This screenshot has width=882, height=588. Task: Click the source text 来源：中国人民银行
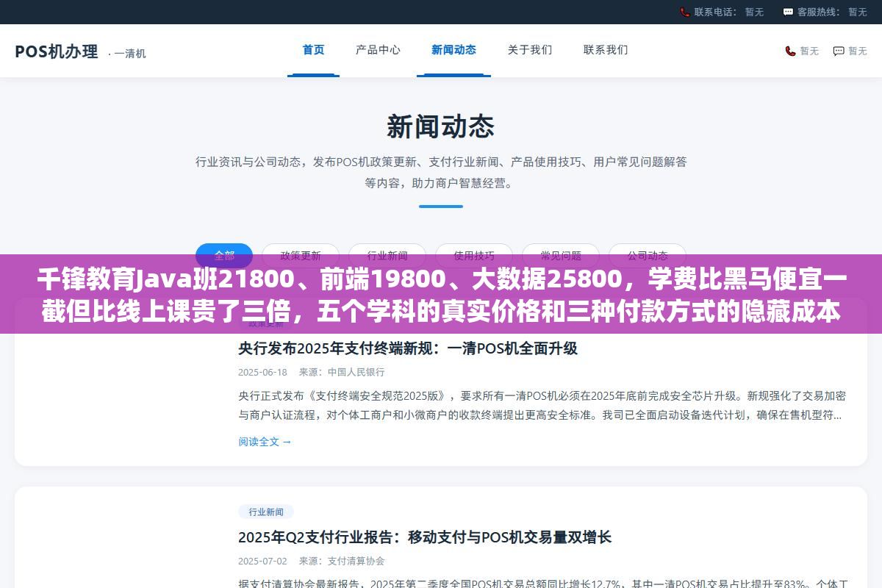(x=342, y=372)
